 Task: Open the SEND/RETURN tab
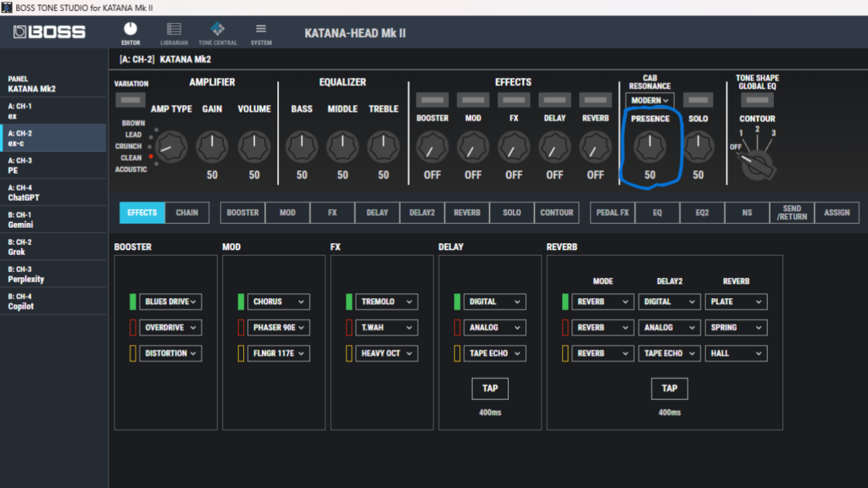[792, 213]
